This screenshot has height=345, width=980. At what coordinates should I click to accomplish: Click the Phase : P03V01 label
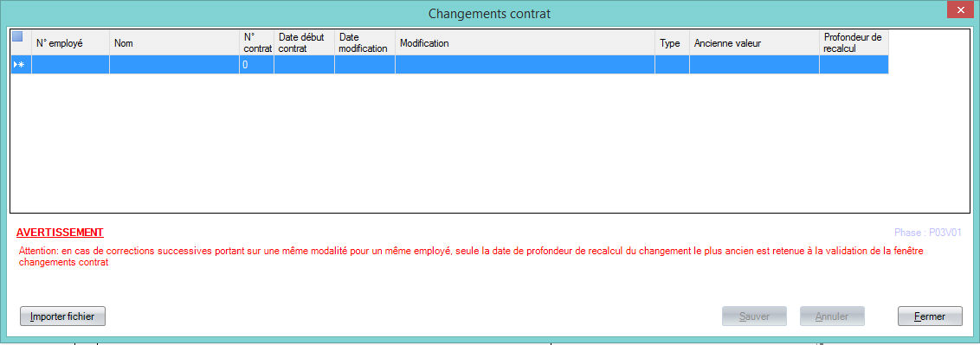point(928,233)
